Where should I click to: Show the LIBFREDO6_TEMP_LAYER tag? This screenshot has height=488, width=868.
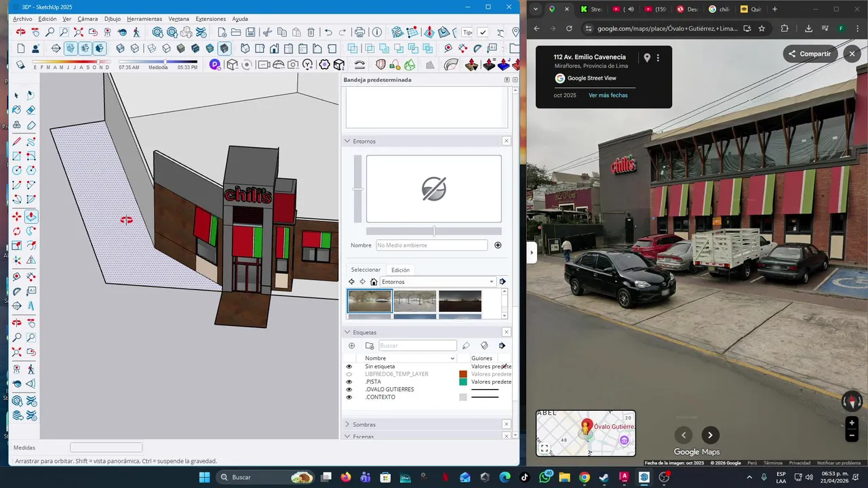[349, 374]
